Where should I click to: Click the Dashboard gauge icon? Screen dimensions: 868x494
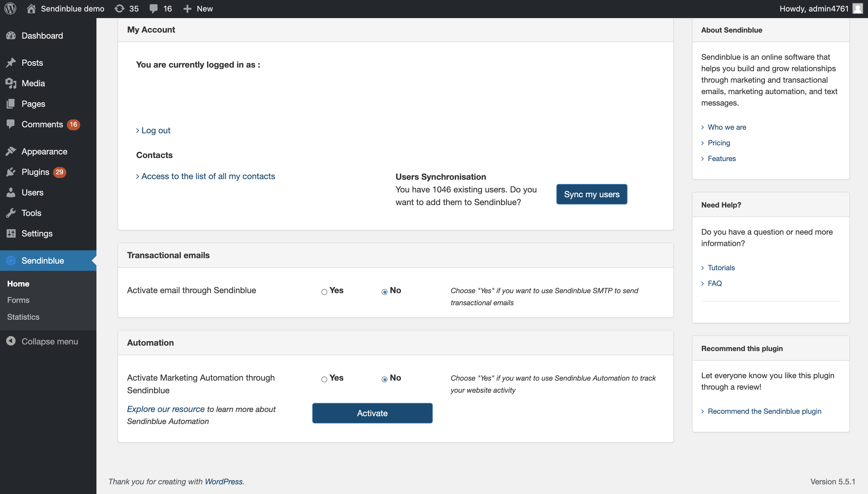click(x=11, y=36)
